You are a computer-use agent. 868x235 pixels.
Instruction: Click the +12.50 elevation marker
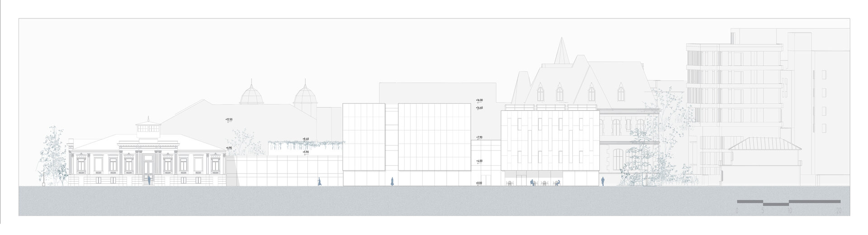point(229,120)
